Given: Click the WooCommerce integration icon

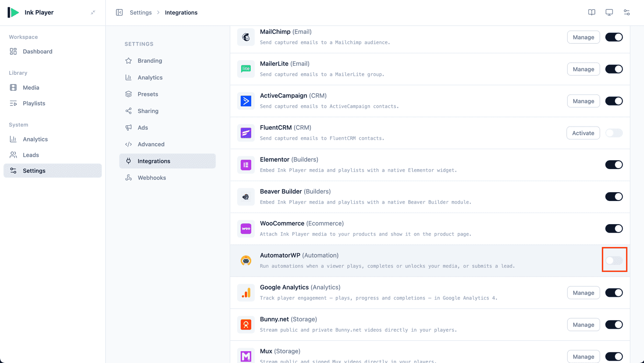Looking at the screenshot, I should 246,229.
